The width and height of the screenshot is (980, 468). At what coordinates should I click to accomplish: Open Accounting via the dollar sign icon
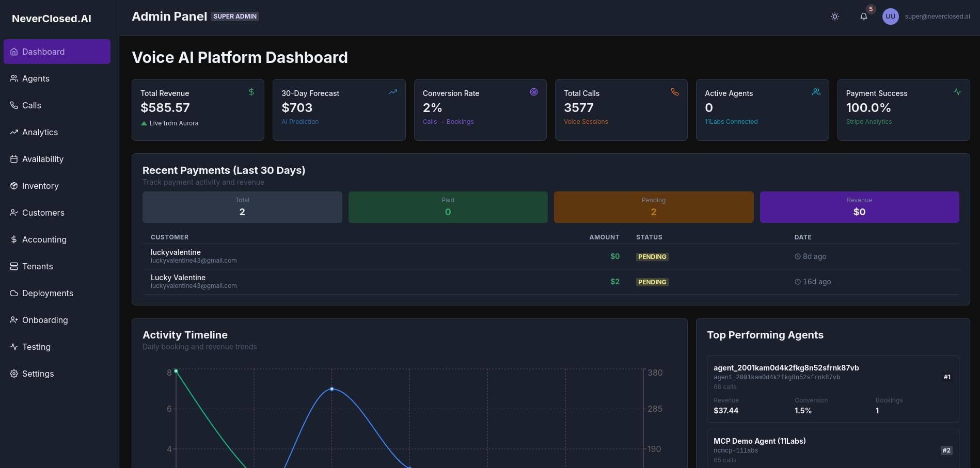14,239
